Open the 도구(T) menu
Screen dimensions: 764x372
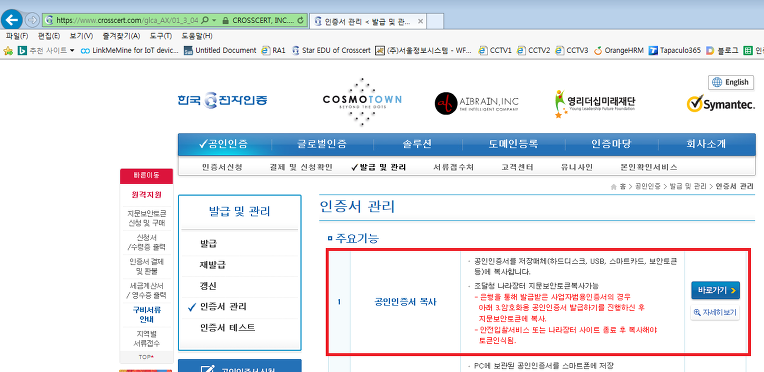click(160, 36)
